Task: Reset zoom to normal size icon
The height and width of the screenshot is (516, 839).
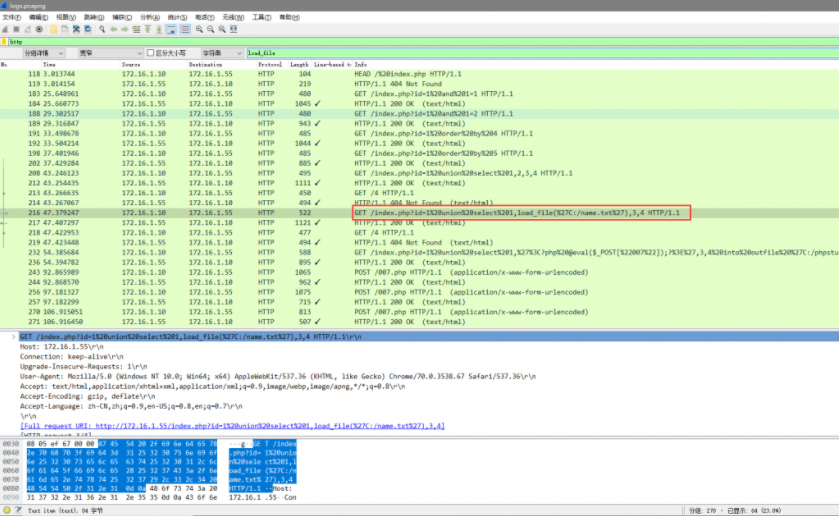Action: pos(222,29)
